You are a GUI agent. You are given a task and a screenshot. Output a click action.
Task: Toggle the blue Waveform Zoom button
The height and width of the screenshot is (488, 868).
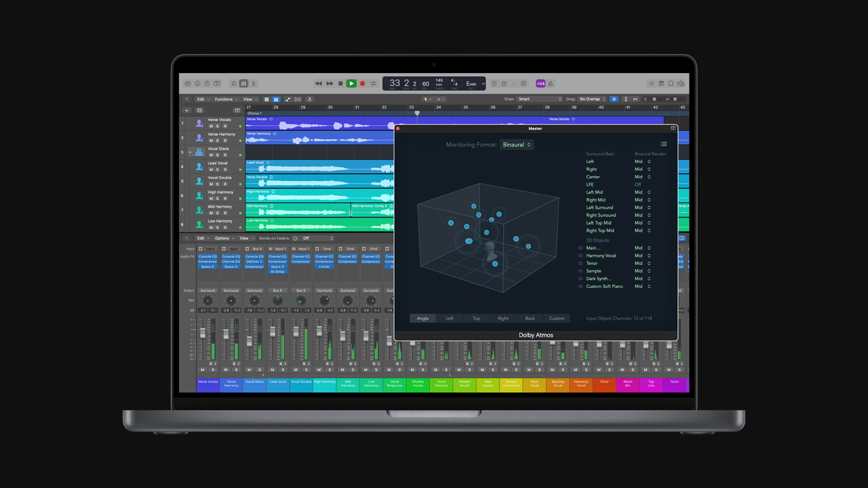point(614,99)
